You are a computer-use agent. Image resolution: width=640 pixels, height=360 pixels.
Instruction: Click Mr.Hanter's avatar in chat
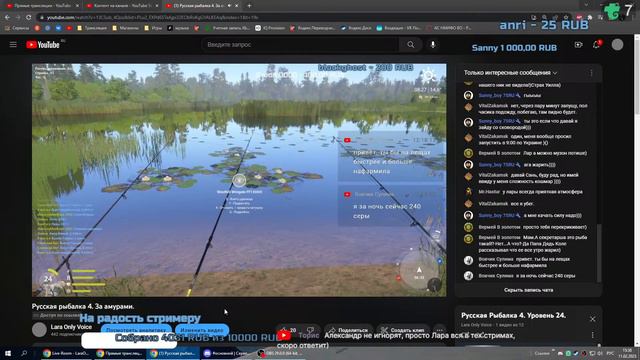[x=468, y=191]
